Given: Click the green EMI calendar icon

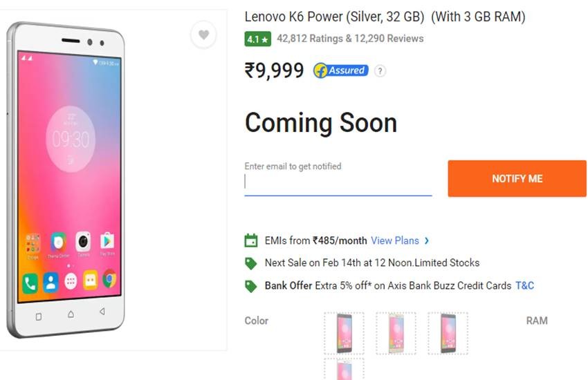Looking at the screenshot, I should click(251, 240).
